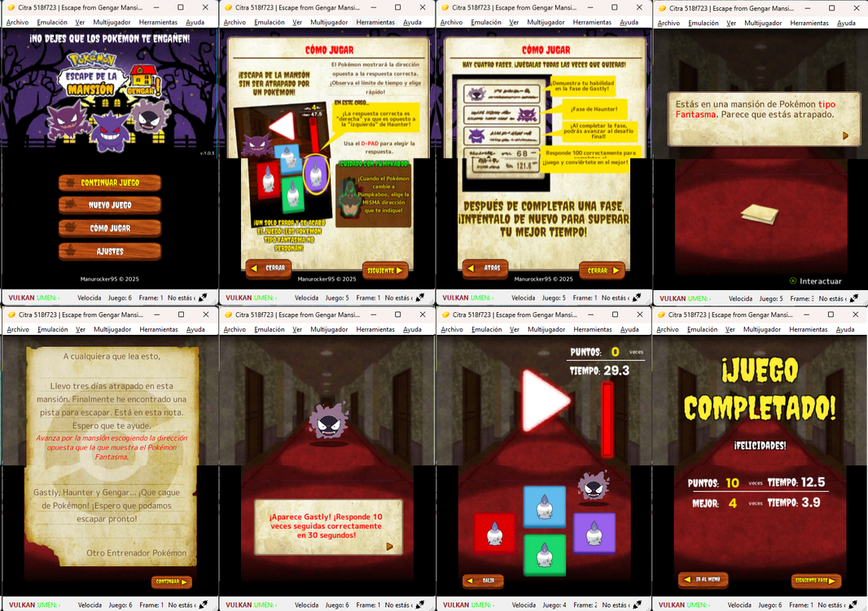The width and height of the screenshot is (868, 611).
Task: Open Emulación menu in the gameplay tiles window
Action: click(x=487, y=329)
